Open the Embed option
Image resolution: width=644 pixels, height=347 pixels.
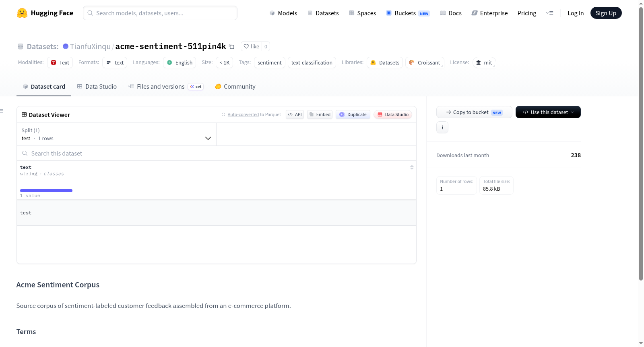click(320, 114)
